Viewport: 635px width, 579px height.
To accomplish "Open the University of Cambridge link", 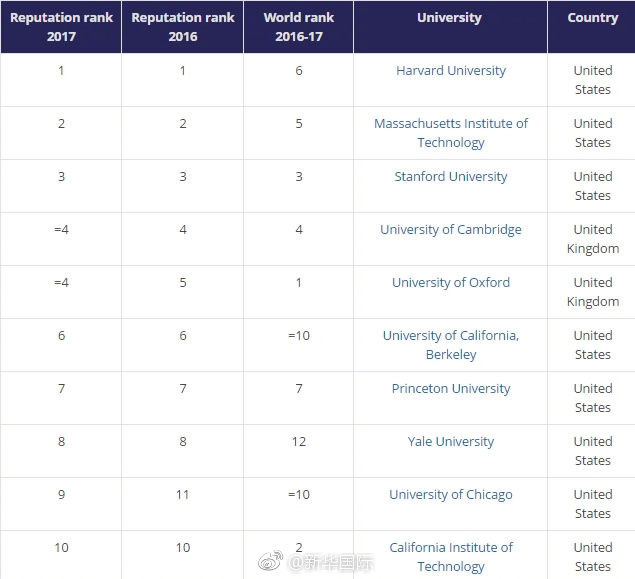I will point(451,230).
